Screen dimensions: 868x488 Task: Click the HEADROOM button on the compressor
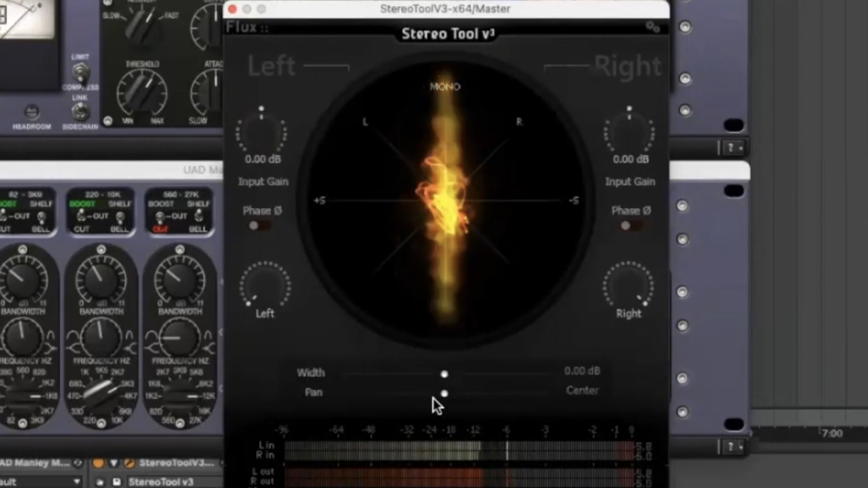[x=32, y=112]
